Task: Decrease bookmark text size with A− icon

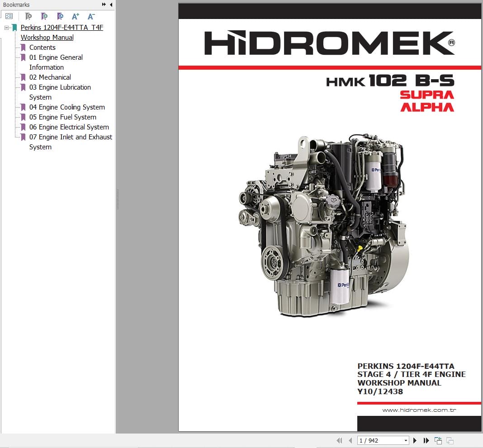Action: coord(91,15)
